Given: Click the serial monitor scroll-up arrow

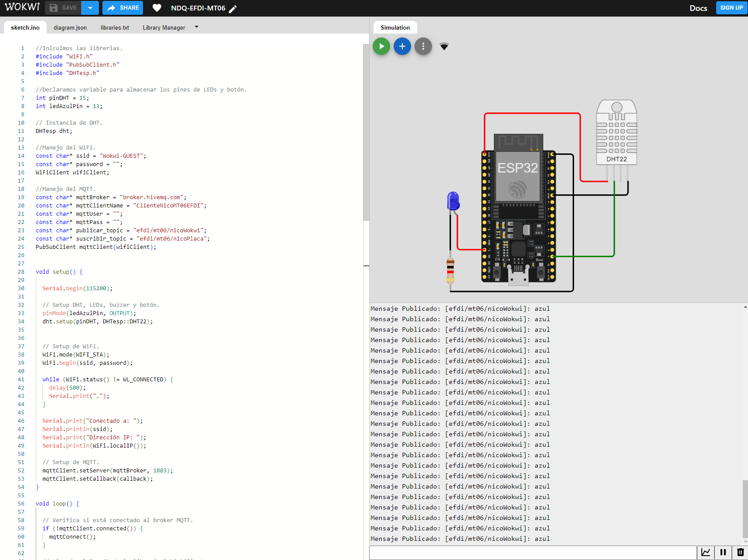Looking at the screenshot, I should (745, 307).
